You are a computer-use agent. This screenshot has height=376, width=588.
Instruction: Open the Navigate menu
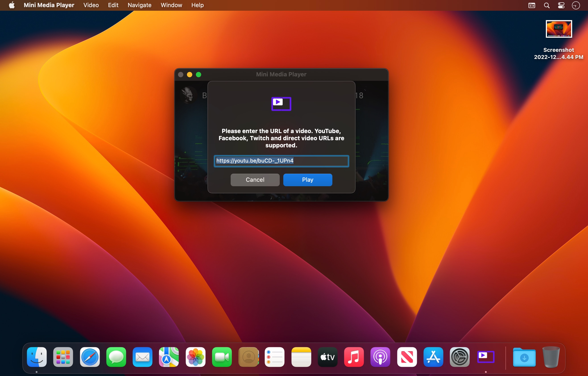click(139, 5)
